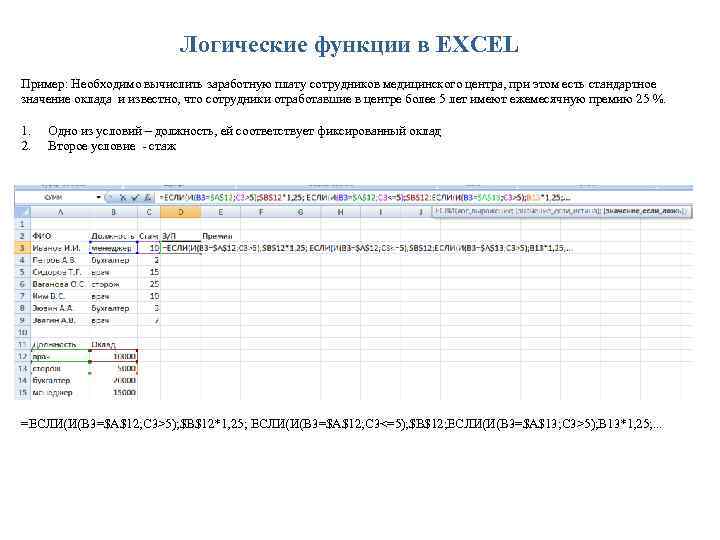This screenshot has width=720, height=540.
Task: Select the 'менеджер' cell in row 3
Action: [x=114, y=248]
